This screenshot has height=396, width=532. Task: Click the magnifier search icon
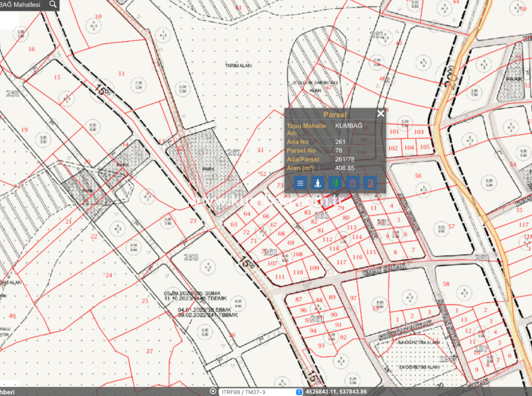click(53, 4)
